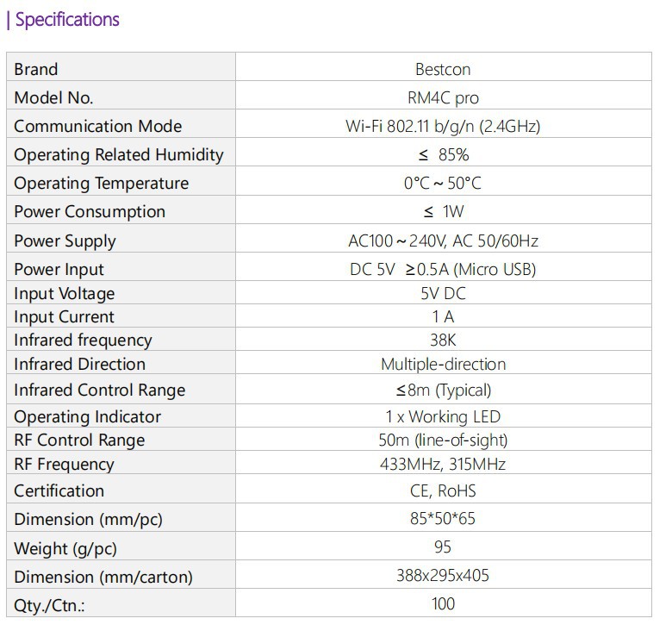Select the AC100~240V power supply value

click(443, 241)
